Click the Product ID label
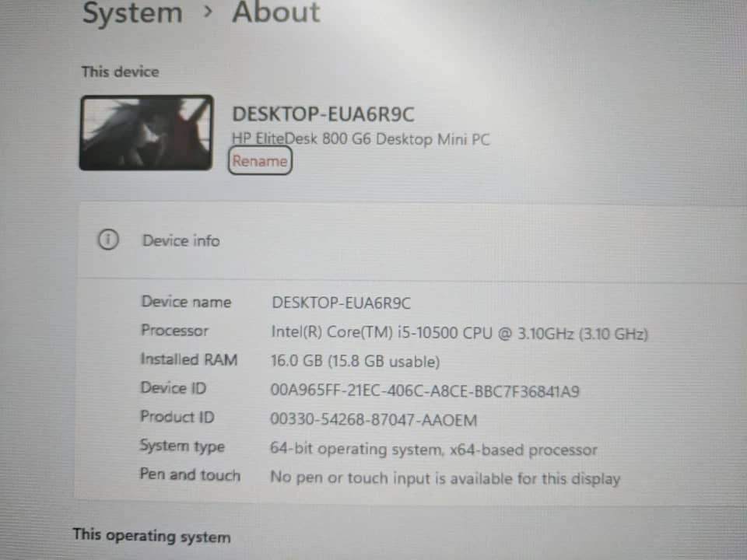The height and width of the screenshot is (560, 747). point(177,417)
